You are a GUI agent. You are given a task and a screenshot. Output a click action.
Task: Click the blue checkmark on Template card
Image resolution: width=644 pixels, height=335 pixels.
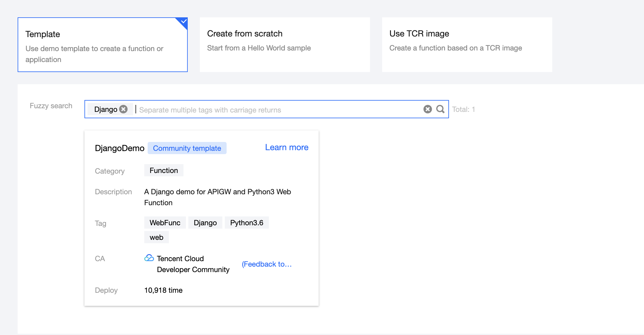[x=183, y=22]
